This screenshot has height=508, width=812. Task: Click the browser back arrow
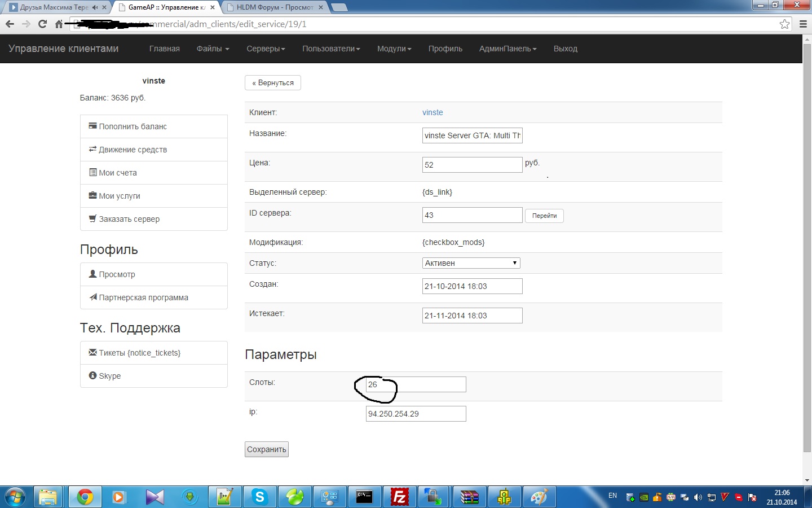10,24
